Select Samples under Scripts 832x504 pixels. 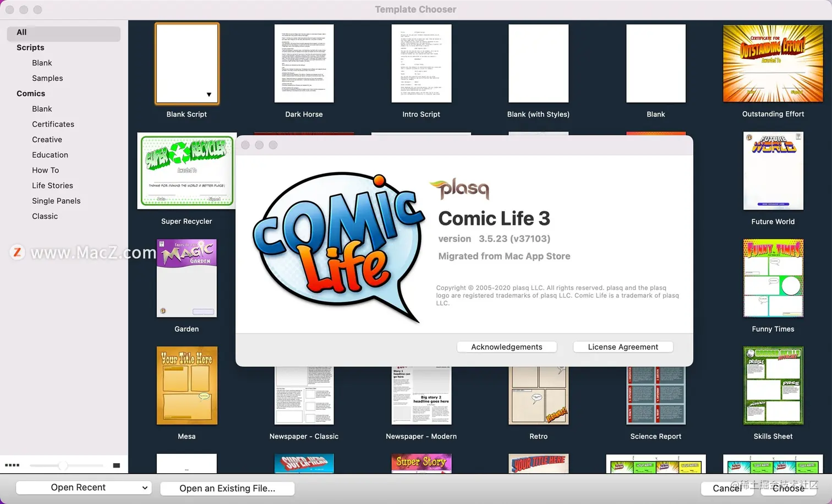click(x=47, y=79)
